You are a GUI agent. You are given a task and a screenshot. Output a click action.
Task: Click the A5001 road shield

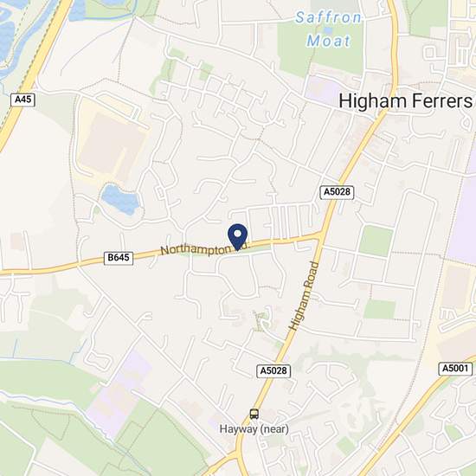tap(455, 369)
